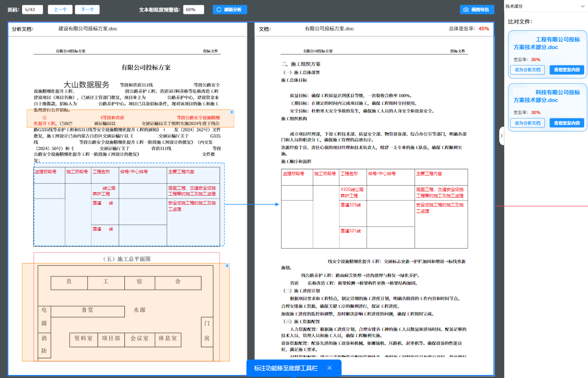Set 科技有限公司 file as analysis document
Screen dimensions: 588x378
click(x=527, y=123)
